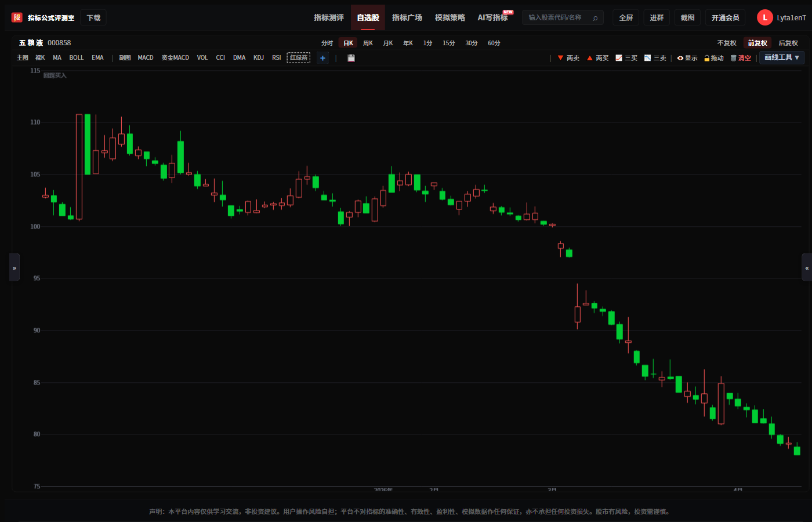
Task: Select the 三买 chart marker tool
Action: [626, 58]
